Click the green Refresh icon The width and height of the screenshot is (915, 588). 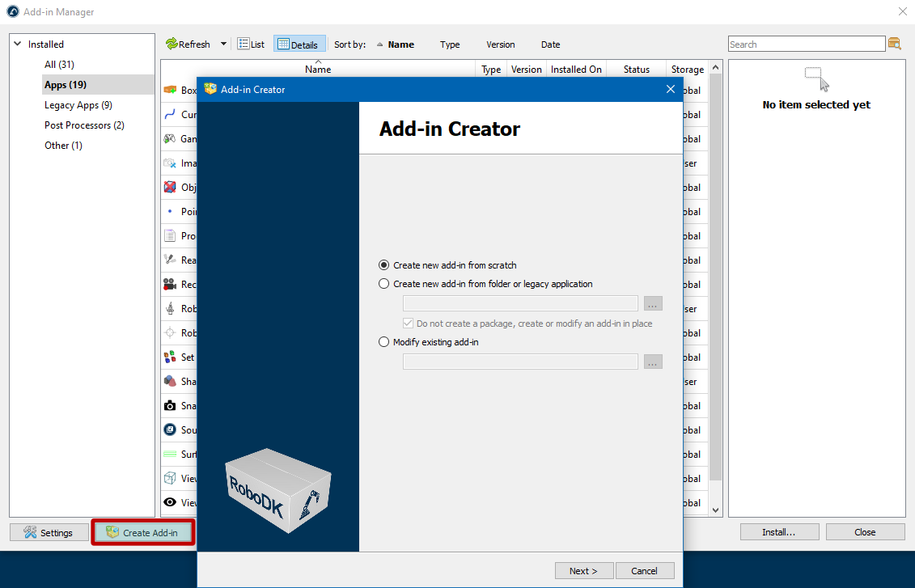172,44
